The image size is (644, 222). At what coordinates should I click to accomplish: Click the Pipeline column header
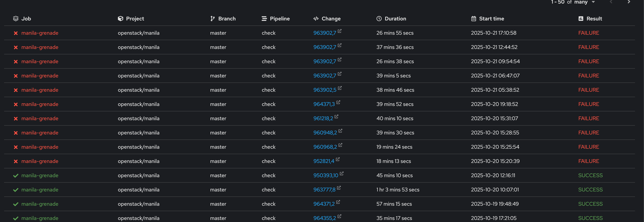point(280,19)
